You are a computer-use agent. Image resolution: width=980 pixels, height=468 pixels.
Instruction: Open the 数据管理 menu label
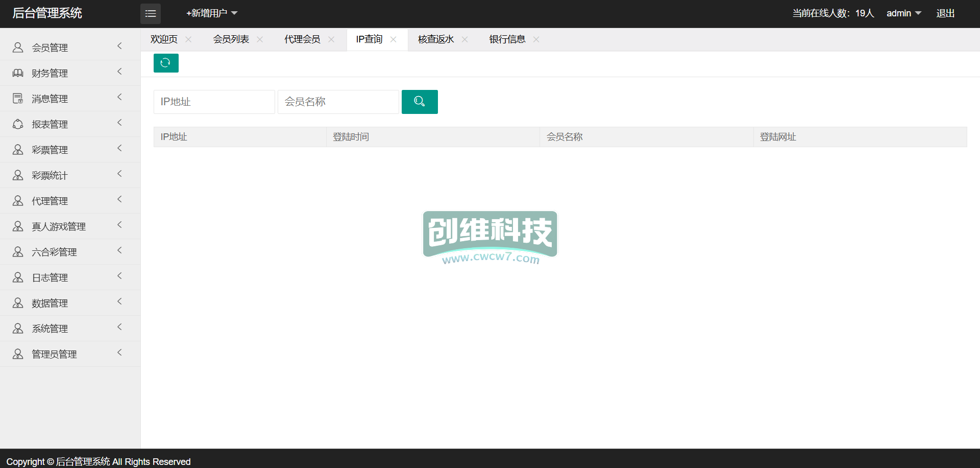click(50, 303)
